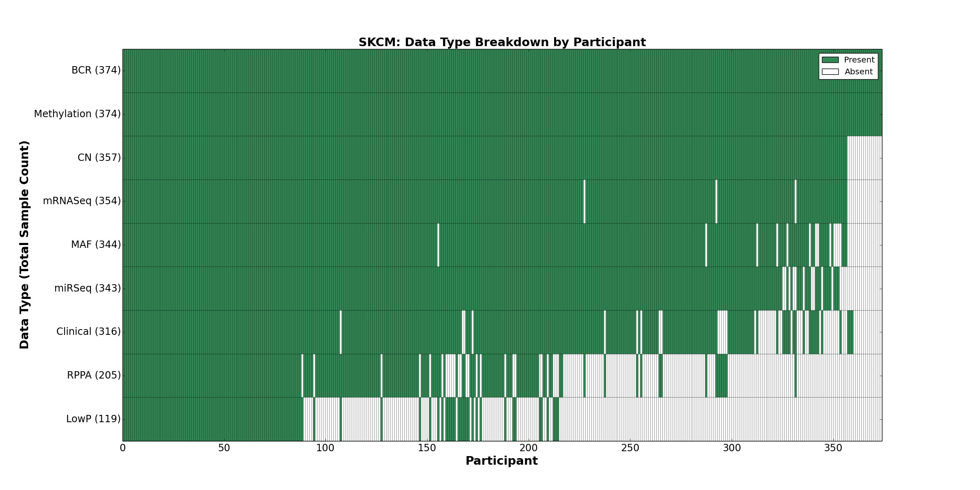Viewport: 980px width, 490px height.
Task: Click the green Present legend swatch
Action: pyautogui.click(x=830, y=60)
